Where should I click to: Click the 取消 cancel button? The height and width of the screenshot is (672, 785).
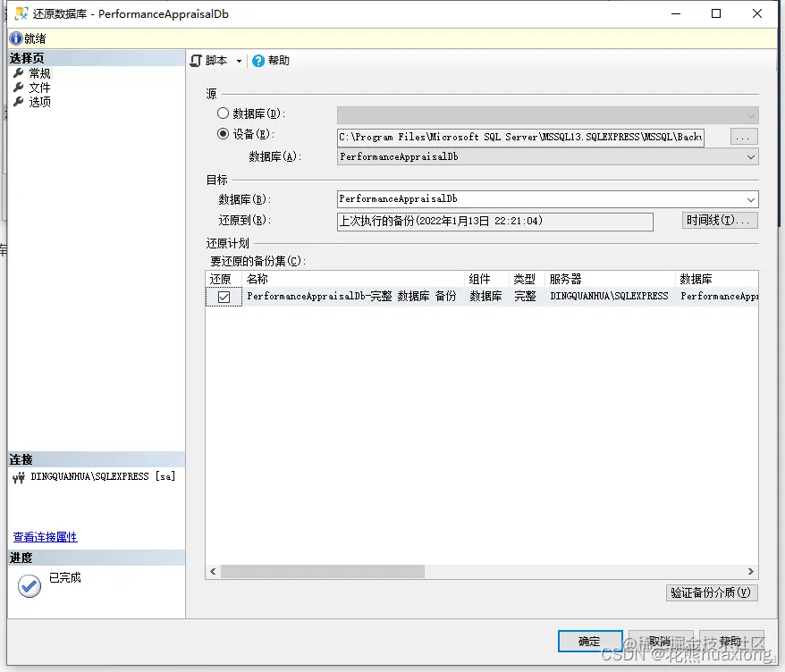661,641
